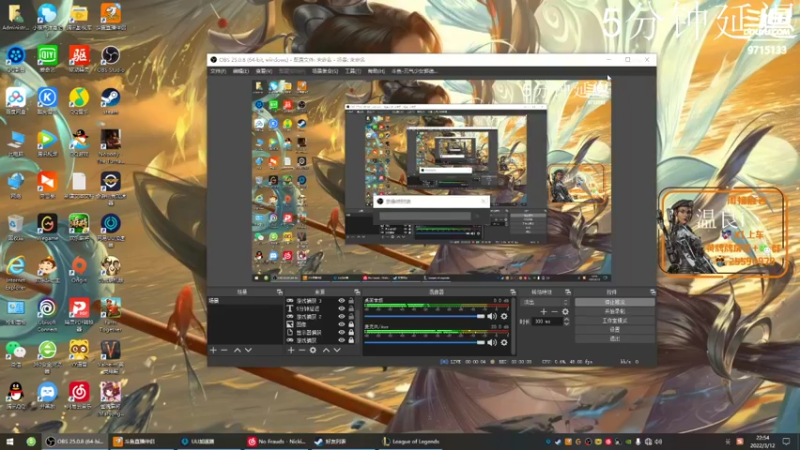Click the 停止推流 stop streaming button
The image size is (800, 450).
(615, 302)
